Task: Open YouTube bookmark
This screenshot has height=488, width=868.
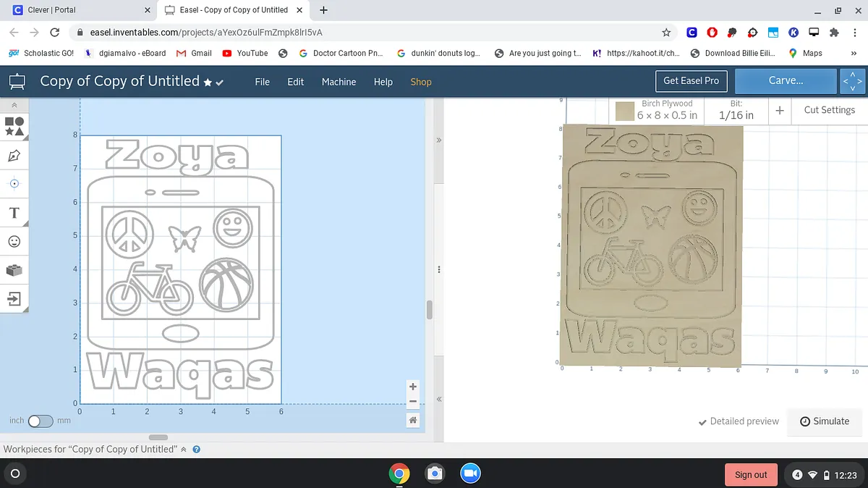Action: click(x=245, y=53)
